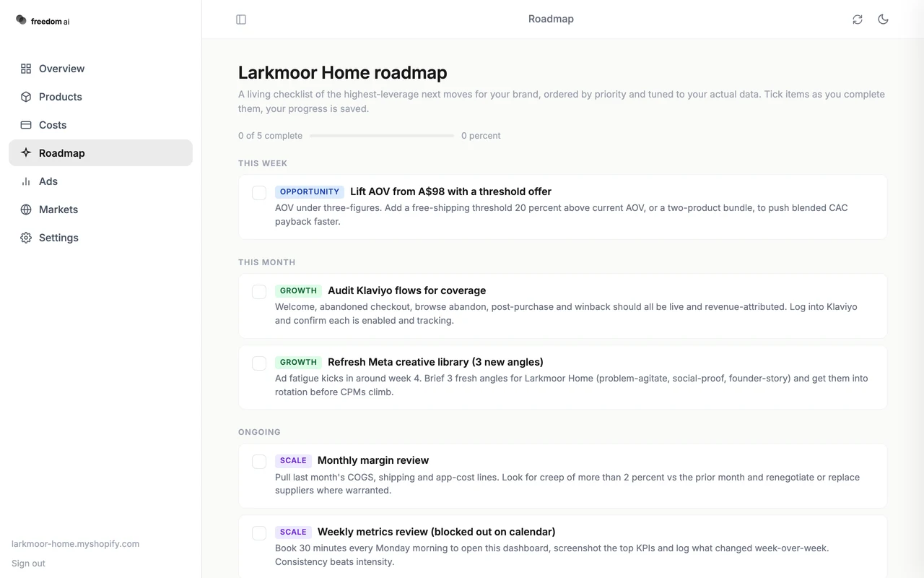Viewport: 924px width, 578px height.
Task: Open Settings from the sidebar
Action: (x=100, y=238)
